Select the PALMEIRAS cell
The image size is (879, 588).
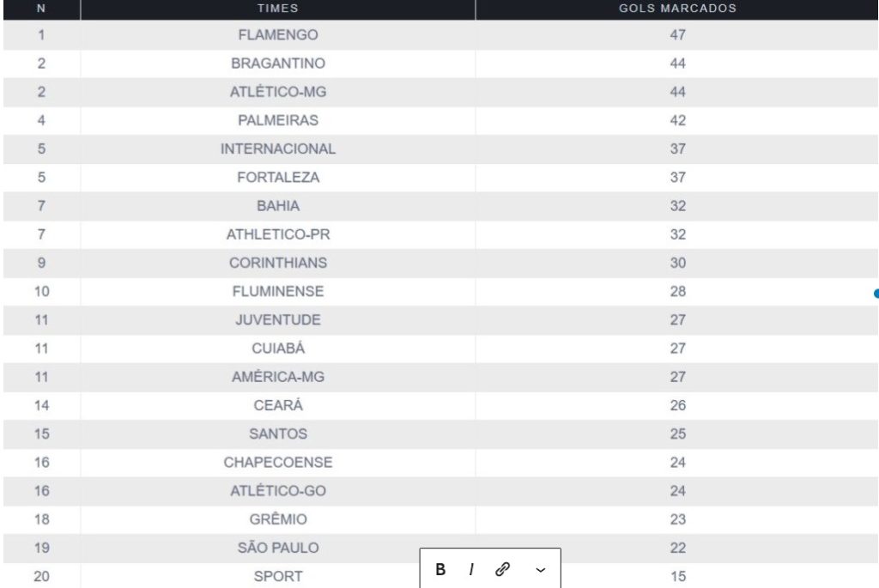coord(278,120)
